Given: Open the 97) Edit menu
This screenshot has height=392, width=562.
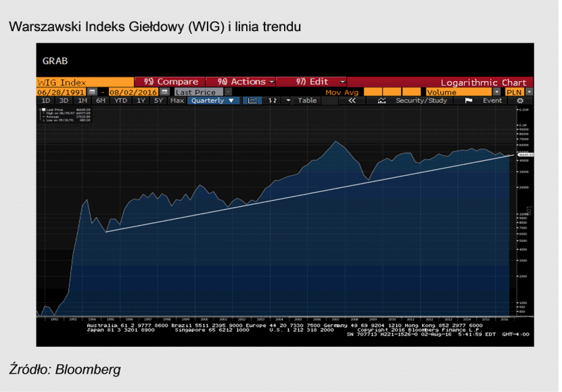Looking at the screenshot, I should (x=311, y=82).
